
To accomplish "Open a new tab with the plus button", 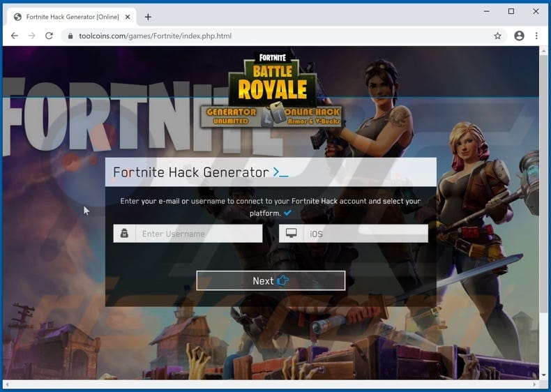I will pyautogui.click(x=148, y=17).
